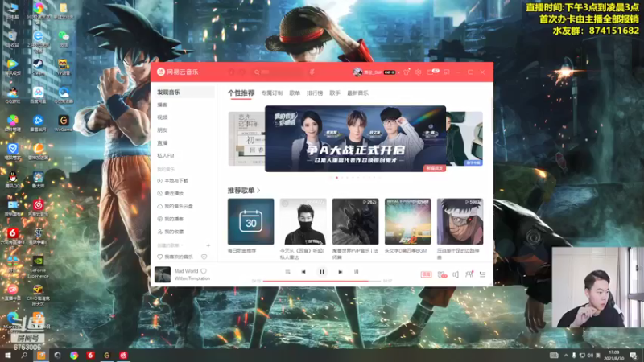Viewport: 644px width, 362px height.
Task: Show previous banner on the left
Action: (246, 138)
